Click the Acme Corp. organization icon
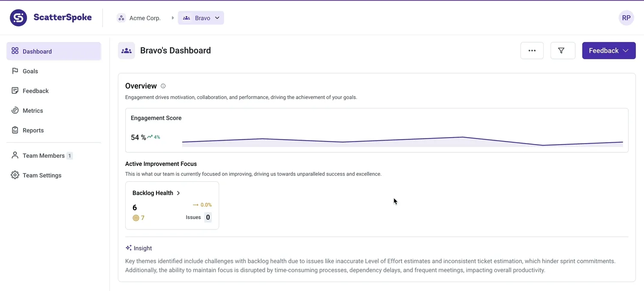 point(121,18)
